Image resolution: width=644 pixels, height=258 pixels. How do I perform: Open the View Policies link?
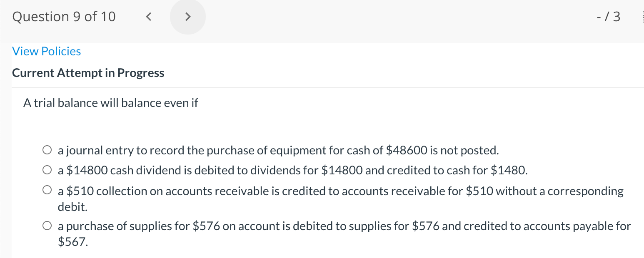pos(46,51)
